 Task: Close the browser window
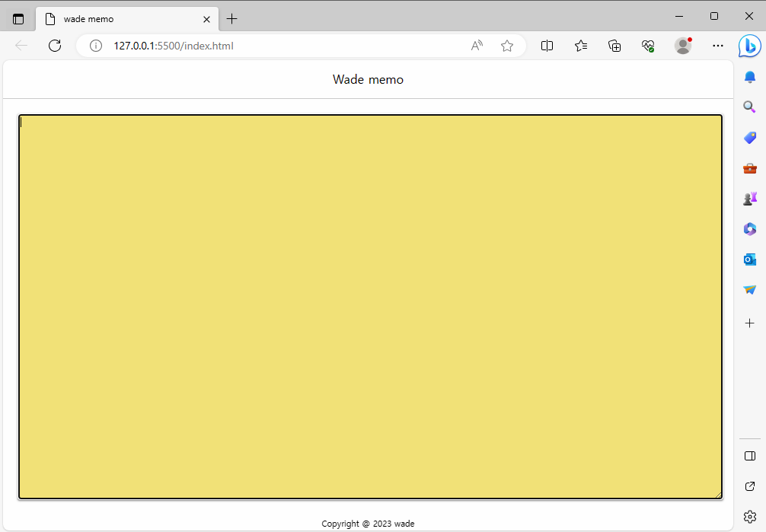tap(749, 16)
